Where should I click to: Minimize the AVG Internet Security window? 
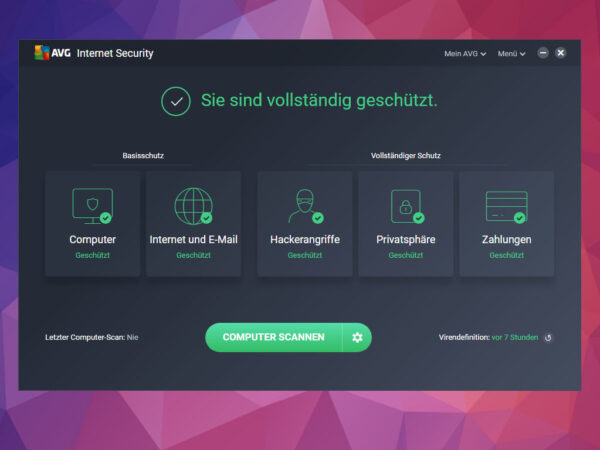(543, 53)
